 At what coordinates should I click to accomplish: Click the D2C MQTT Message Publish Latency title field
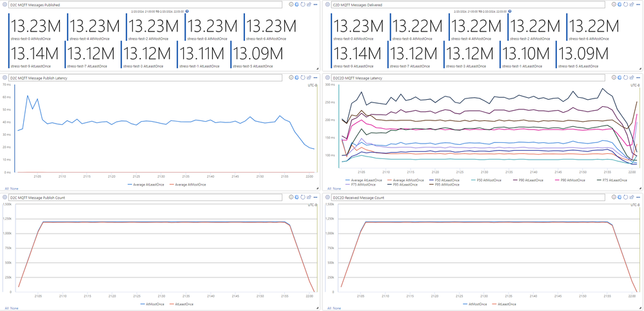point(146,77)
